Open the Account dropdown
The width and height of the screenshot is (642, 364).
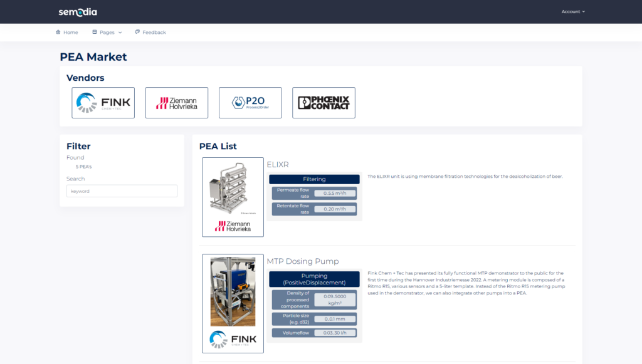[573, 12]
